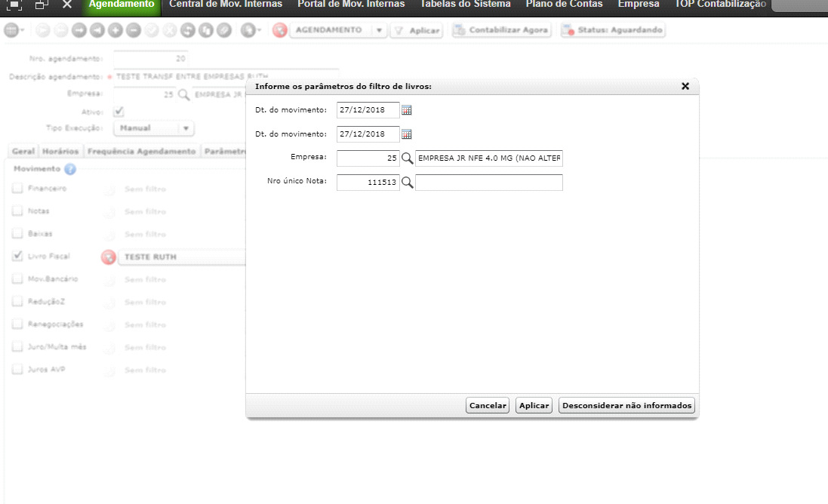Viewport: 828px width, 504px height.
Task: Open the AGENDAMENTO filter dropdown
Action: point(379,31)
